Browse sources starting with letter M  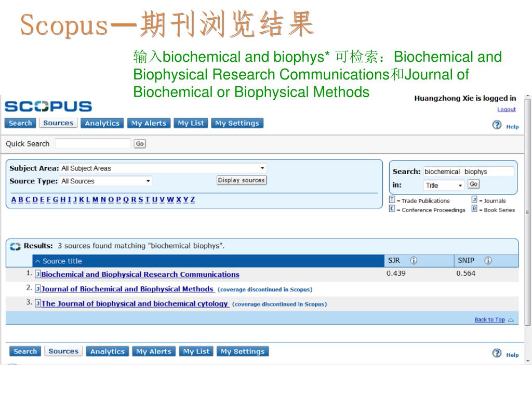[x=96, y=199]
